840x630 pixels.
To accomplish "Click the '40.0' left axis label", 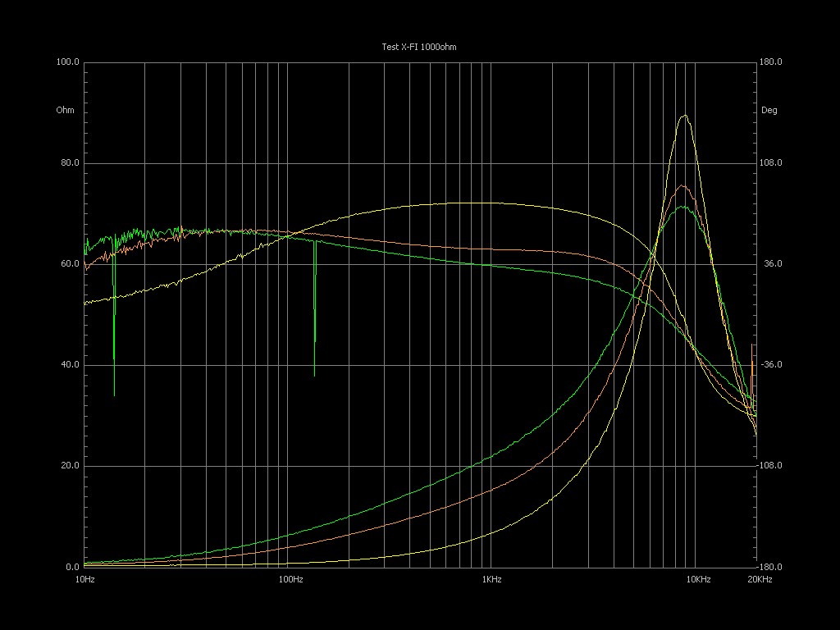I will click(x=70, y=365).
